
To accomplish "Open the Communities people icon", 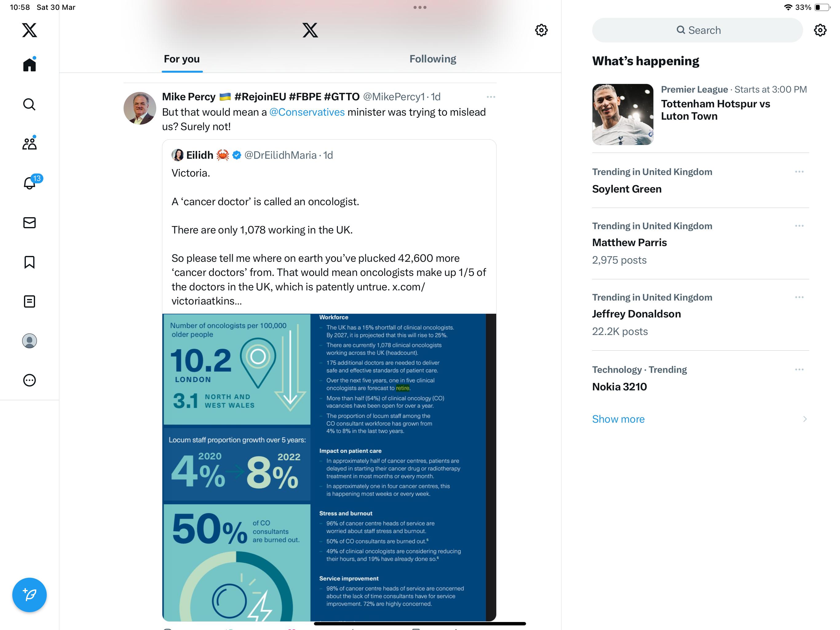I will click(x=29, y=143).
